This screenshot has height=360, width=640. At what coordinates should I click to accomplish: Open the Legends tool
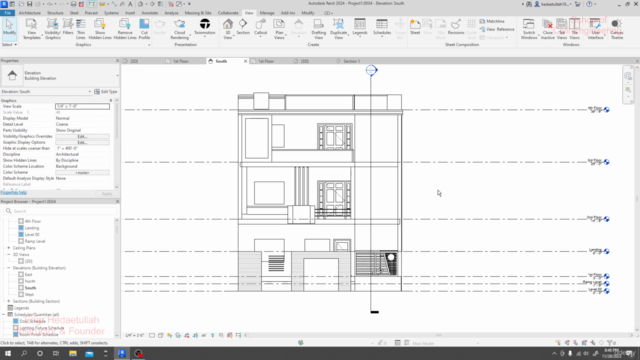360,27
